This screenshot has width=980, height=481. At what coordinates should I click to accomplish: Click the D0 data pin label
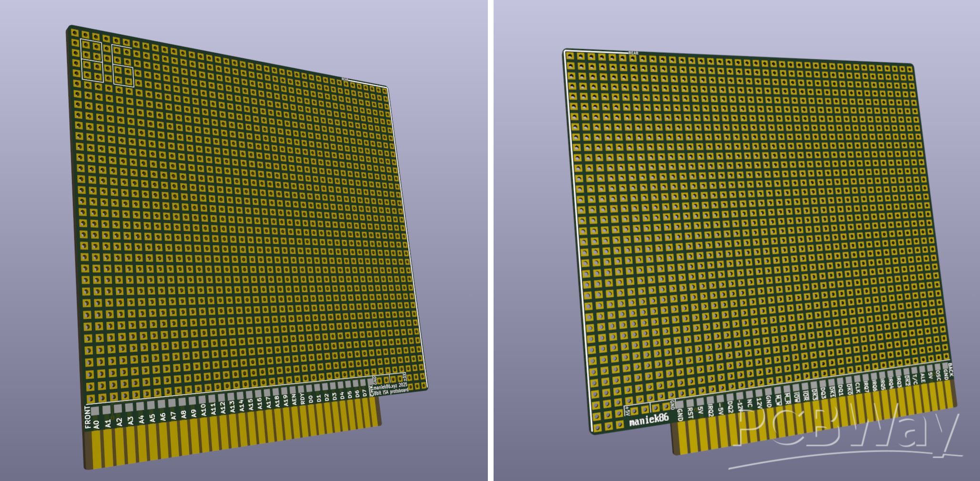tap(311, 398)
